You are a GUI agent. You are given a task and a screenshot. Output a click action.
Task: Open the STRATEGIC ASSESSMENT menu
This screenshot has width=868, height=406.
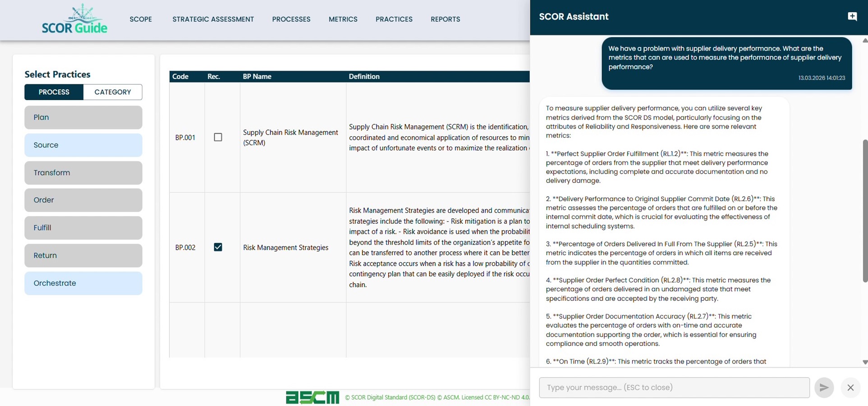213,19
